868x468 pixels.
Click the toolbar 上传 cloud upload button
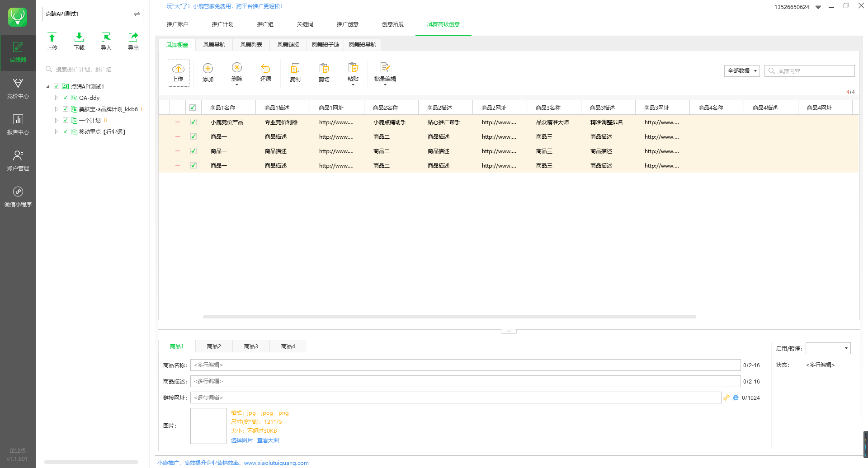(x=178, y=73)
